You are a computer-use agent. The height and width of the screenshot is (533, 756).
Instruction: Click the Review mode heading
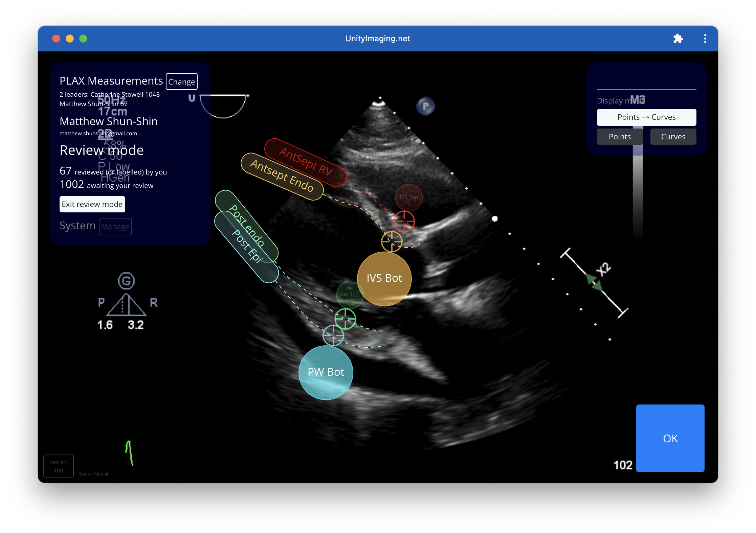pyautogui.click(x=102, y=150)
